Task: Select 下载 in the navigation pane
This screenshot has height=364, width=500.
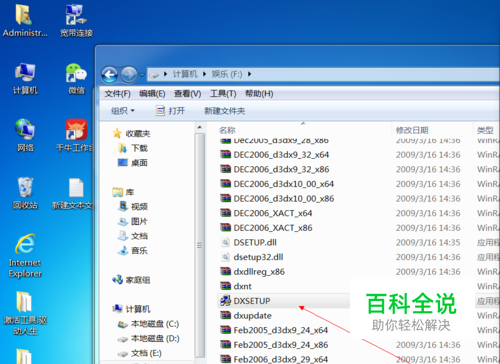Action: (x=133, y=148)
